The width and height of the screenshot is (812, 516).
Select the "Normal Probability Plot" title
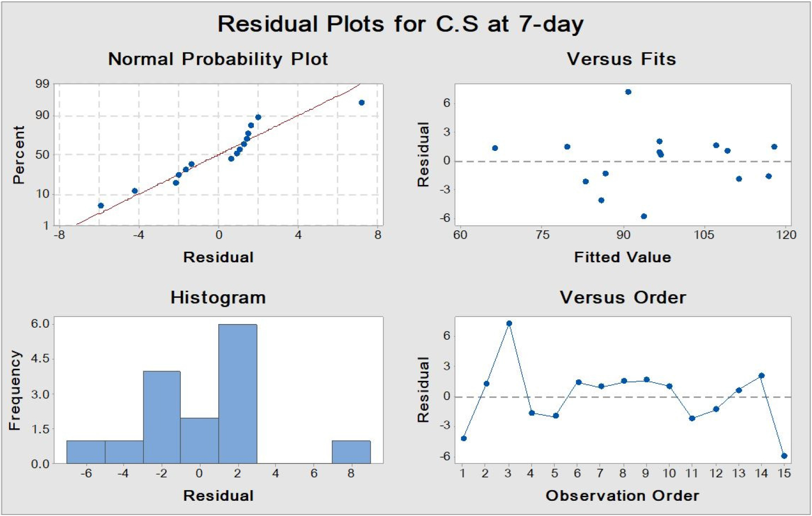click(x=218, y=59)
